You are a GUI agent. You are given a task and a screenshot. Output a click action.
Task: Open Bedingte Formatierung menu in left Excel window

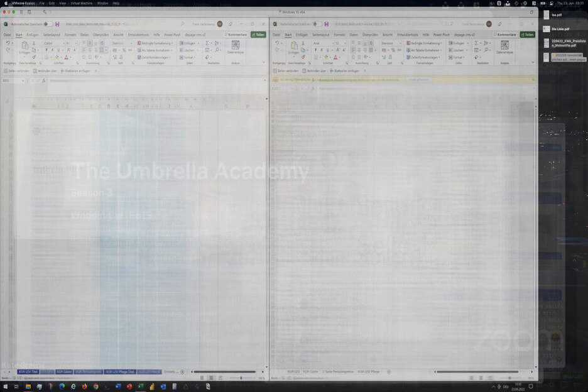155,43
